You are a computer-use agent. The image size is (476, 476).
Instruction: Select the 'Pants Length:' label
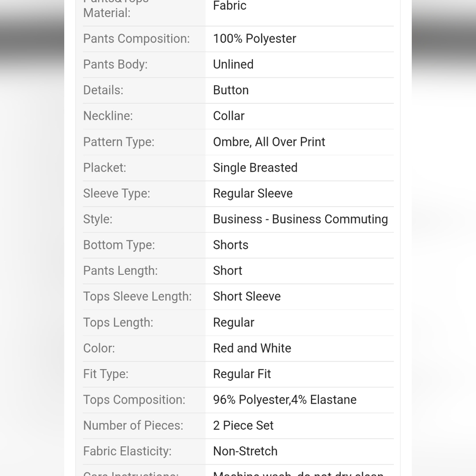point(120,271)
